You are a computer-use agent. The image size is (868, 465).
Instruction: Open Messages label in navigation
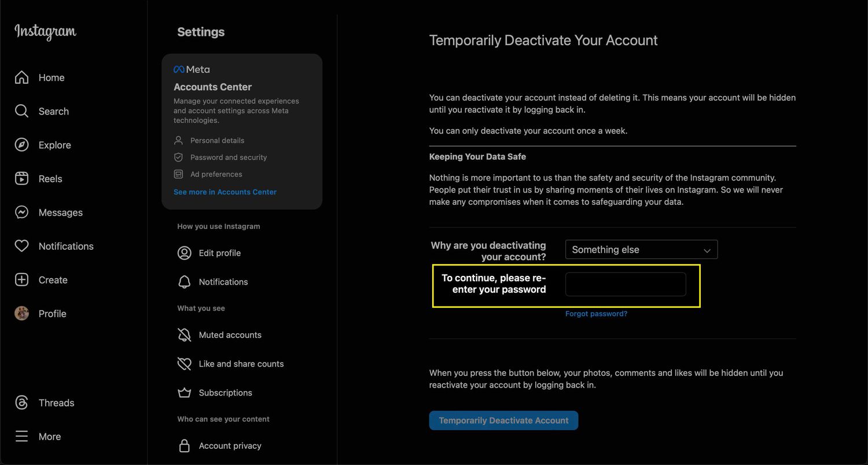click(x=61, y=212)
